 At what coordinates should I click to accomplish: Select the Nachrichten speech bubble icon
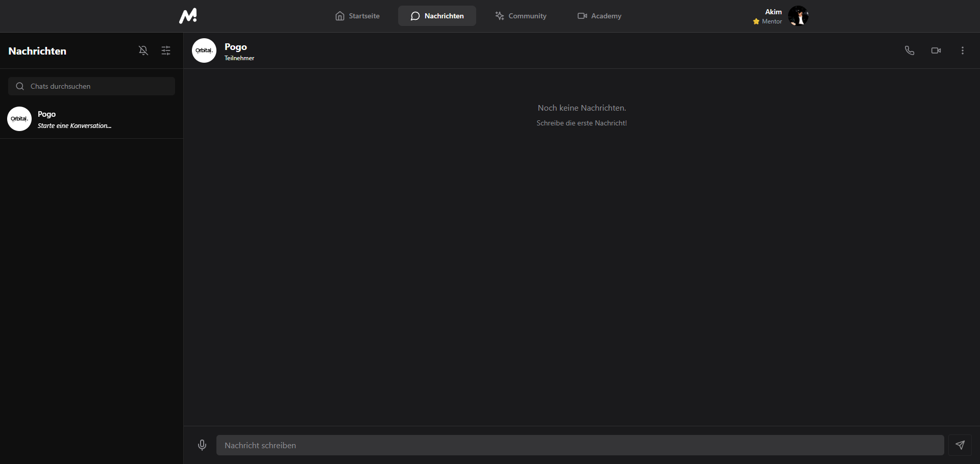click(x=415, y=16)
